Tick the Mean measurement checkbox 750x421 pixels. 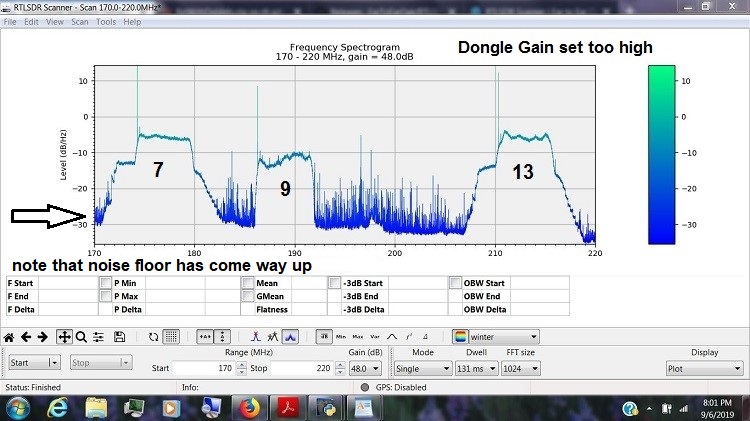click(x=247, y=283)
